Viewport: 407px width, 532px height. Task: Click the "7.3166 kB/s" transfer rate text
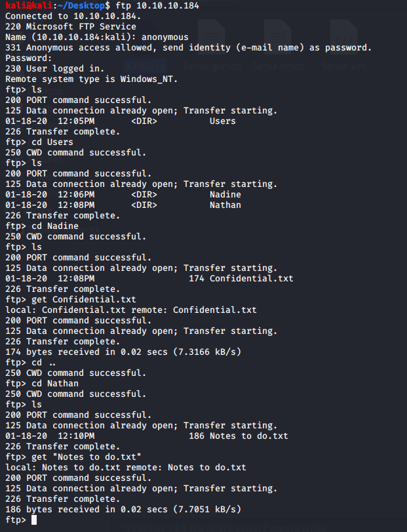(x=204, y=352)
